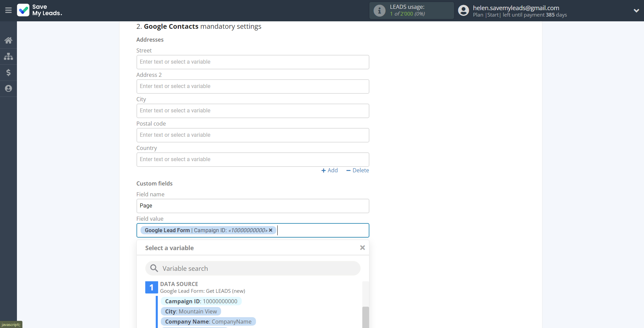The height and width of the screenshot is (328, 644).
Task: Click the Country input field
Action: [253, 159]
